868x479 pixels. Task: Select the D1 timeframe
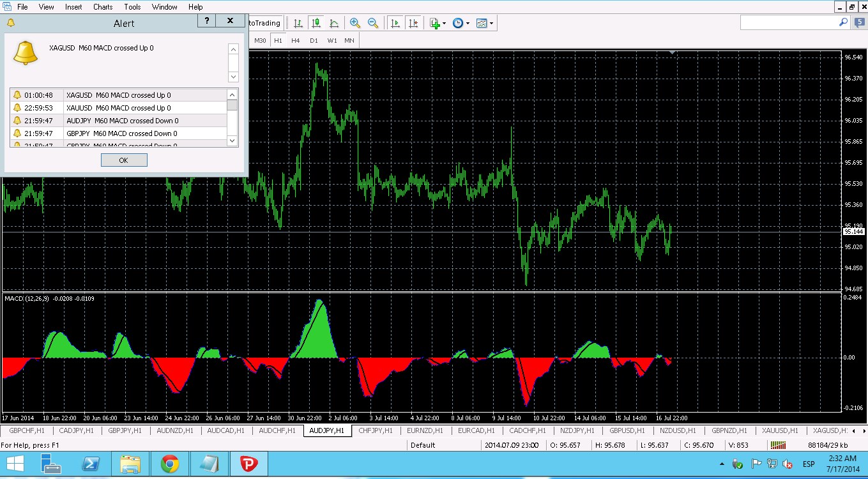314,40
